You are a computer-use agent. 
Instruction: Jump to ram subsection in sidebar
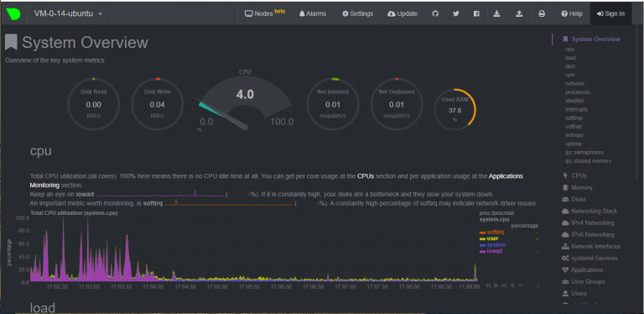569,76
